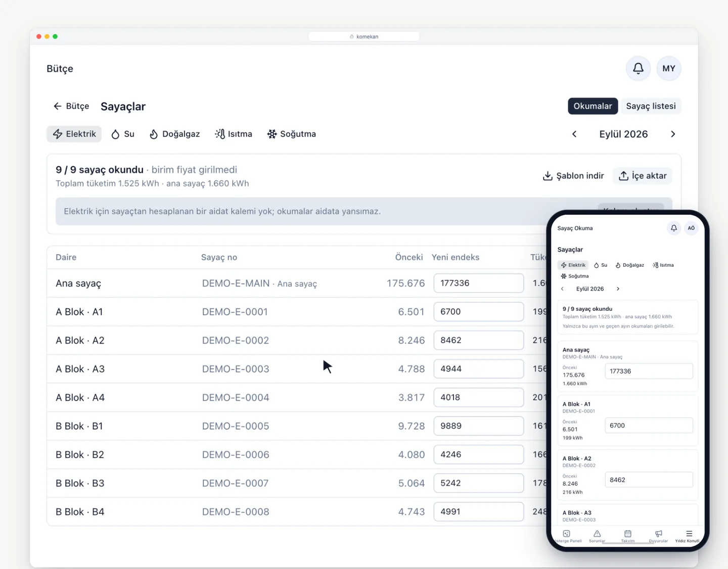This screenshot has height=569, width=728.
Task: Open Duyurular in phone bottom navigation
Action: [x=658, y=536]
